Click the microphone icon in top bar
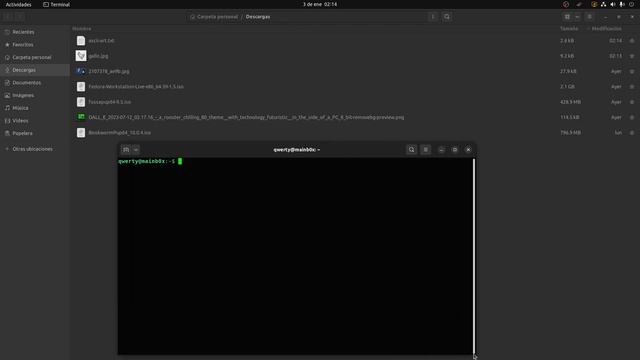Viewport: 640px width, 360px height. point(622,4)
